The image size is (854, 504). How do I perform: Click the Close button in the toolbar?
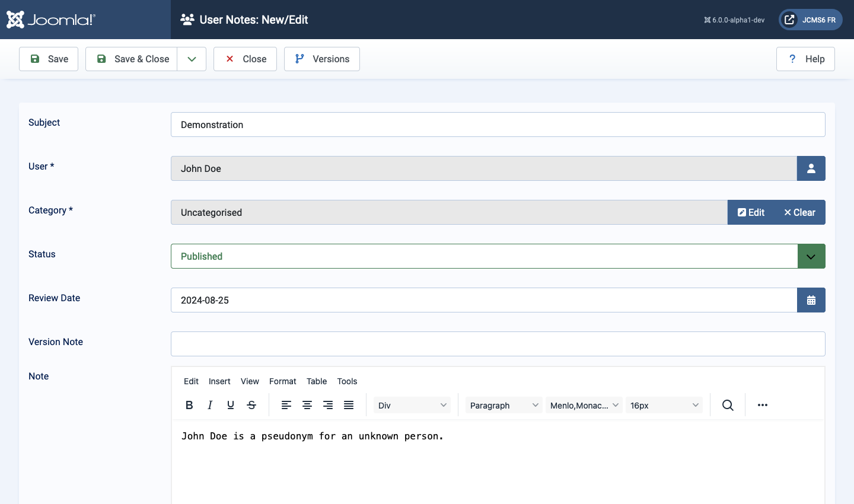pos(245,59)
